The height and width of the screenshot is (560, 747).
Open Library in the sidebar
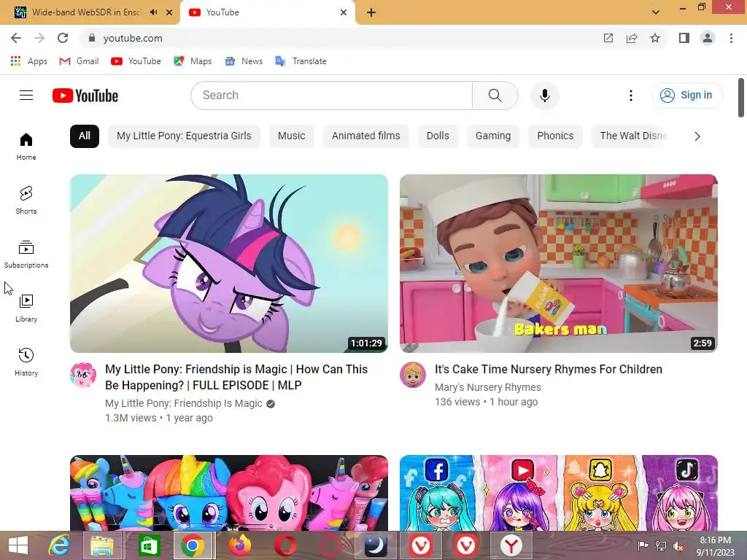pos(26,308)
